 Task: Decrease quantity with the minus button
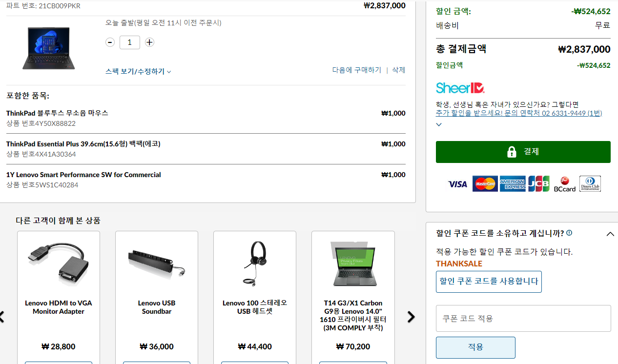110,42
